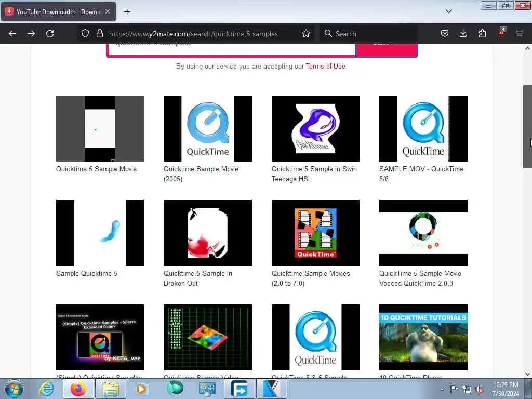The image size is (532, 399).
Task: Launch Internet Explorer from taskbar
Action: (x=46, y=389)
